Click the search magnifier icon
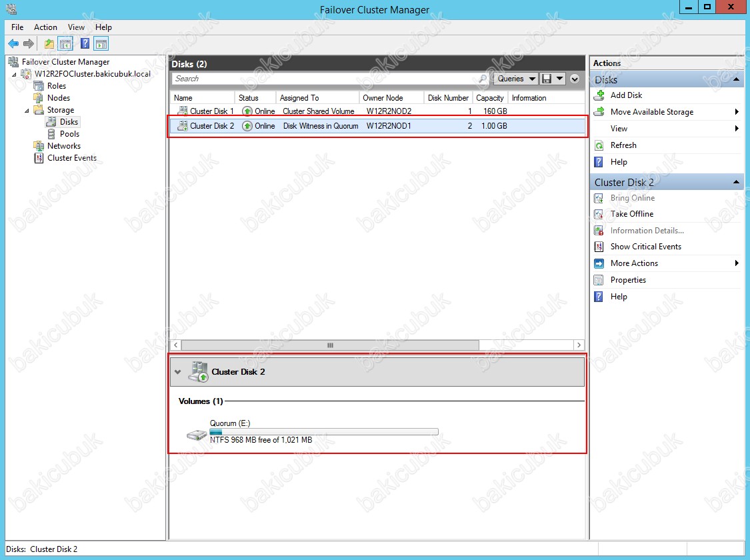Viewport: 750px width, 560px height. tap(483, 79)
